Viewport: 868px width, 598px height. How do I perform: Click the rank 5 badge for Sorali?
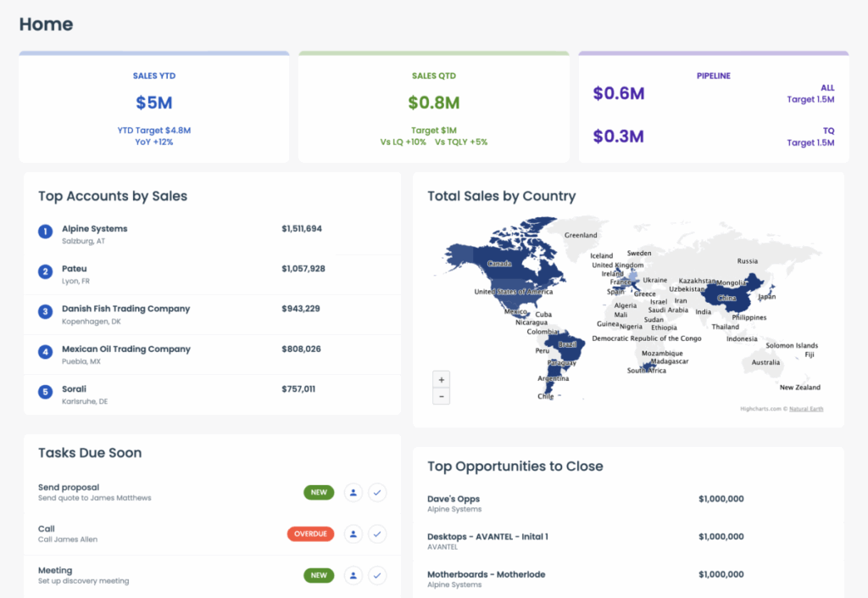point(46,392)
